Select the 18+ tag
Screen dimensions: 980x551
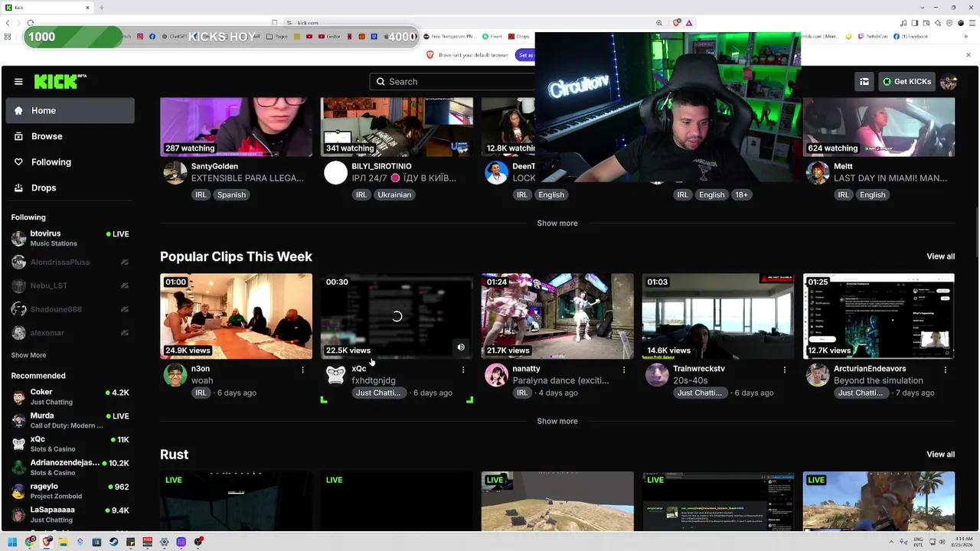tap(741, 194)
